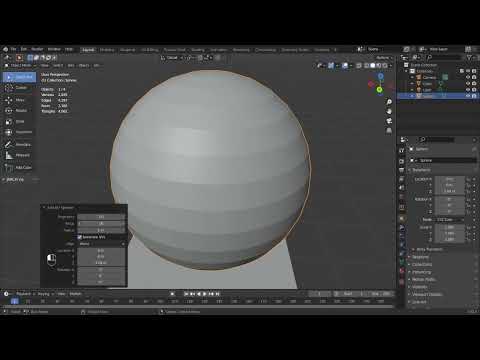This screenshot has width=480, height=360.
Task: Open the Render properties tab icon
Action: click(x=402, y=162)
